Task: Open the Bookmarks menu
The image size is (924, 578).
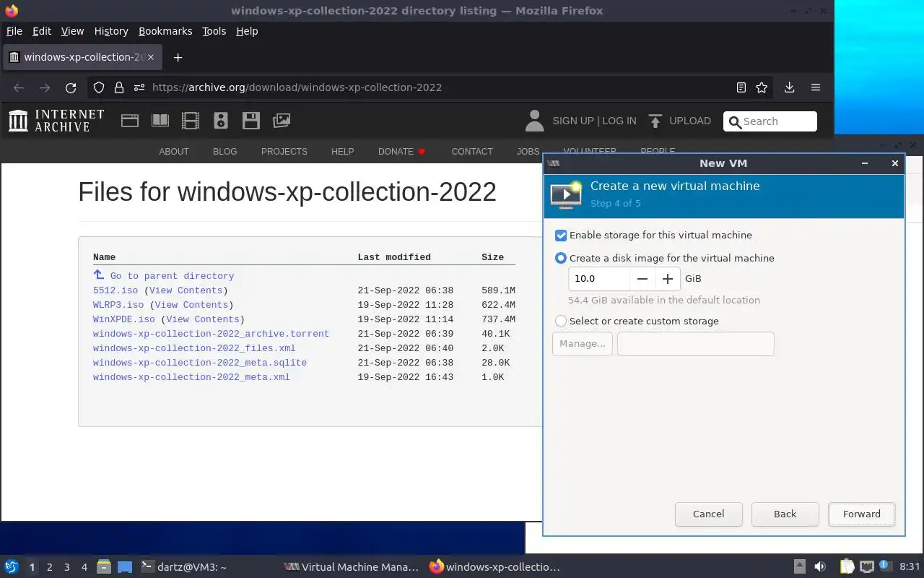Action: [x=165, y=31]
